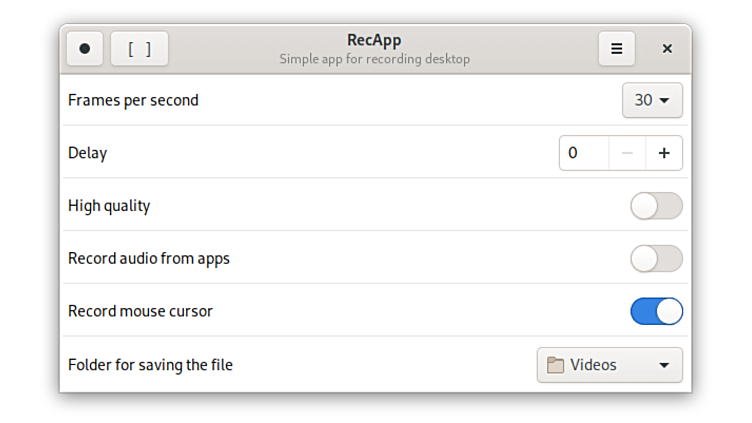Click the RecApp title in header

click(x=374, y=41)
